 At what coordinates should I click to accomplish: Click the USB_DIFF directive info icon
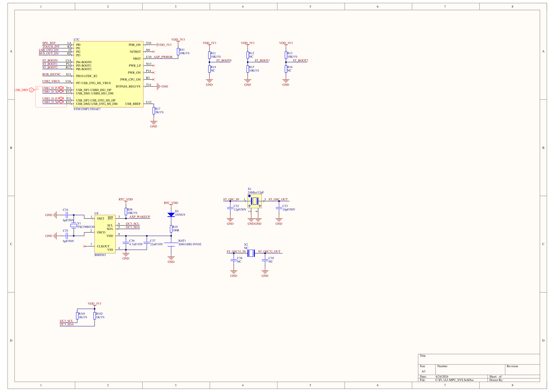31,90
